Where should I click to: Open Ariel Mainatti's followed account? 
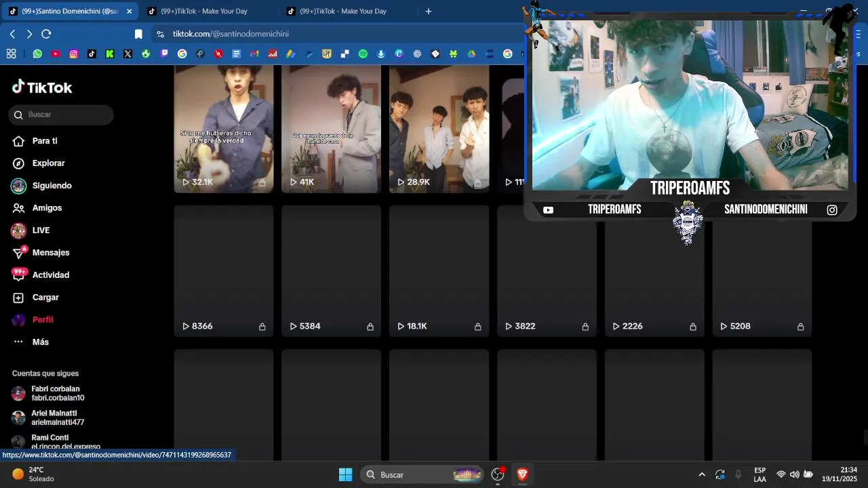(58, 418)
